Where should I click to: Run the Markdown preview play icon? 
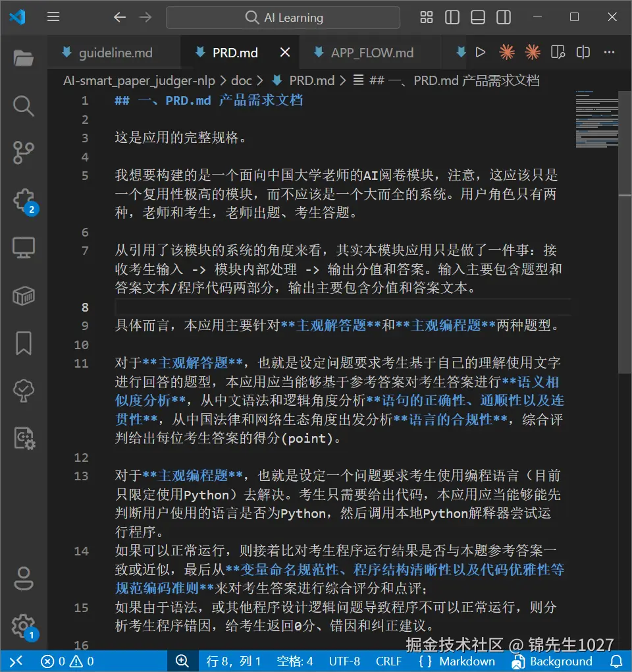pos(480,52)
